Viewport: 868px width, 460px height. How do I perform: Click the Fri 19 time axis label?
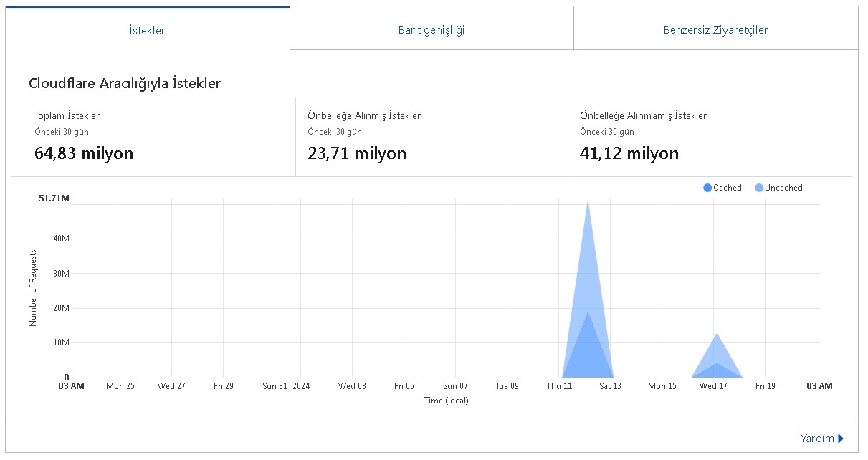point(765,386)
